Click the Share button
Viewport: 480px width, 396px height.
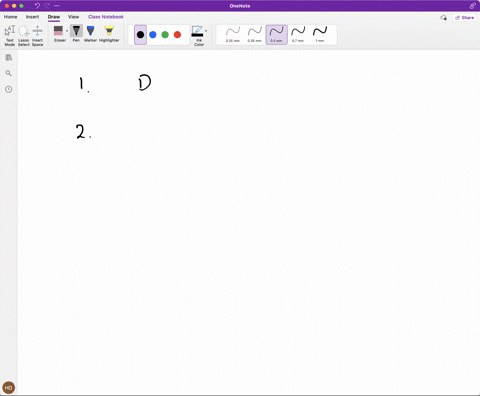pyautogui.click(x=464, y=18)
